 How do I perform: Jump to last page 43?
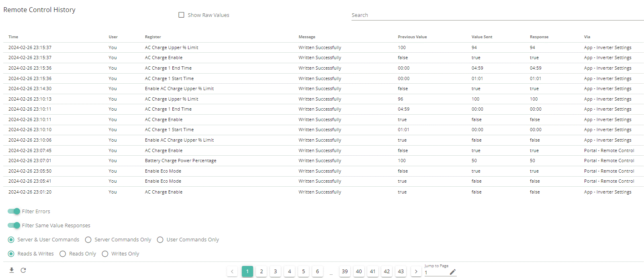coord(401,272)
